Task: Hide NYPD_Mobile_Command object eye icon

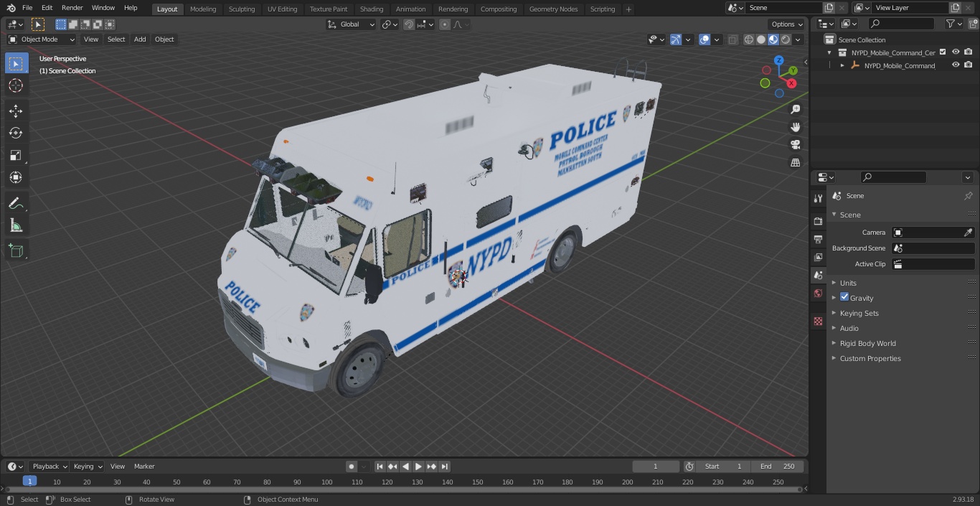Action: click(x=956, y=65)
